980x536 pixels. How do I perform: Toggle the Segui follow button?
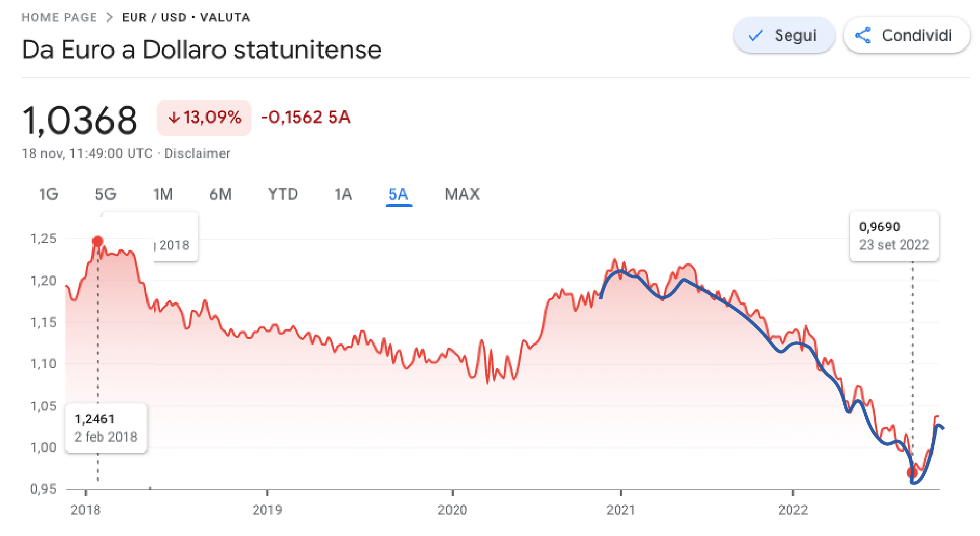point(784,35)
